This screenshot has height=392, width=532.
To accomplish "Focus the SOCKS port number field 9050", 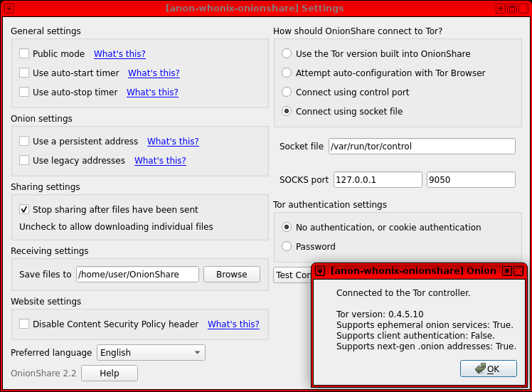I will click(x=470, y=180).
